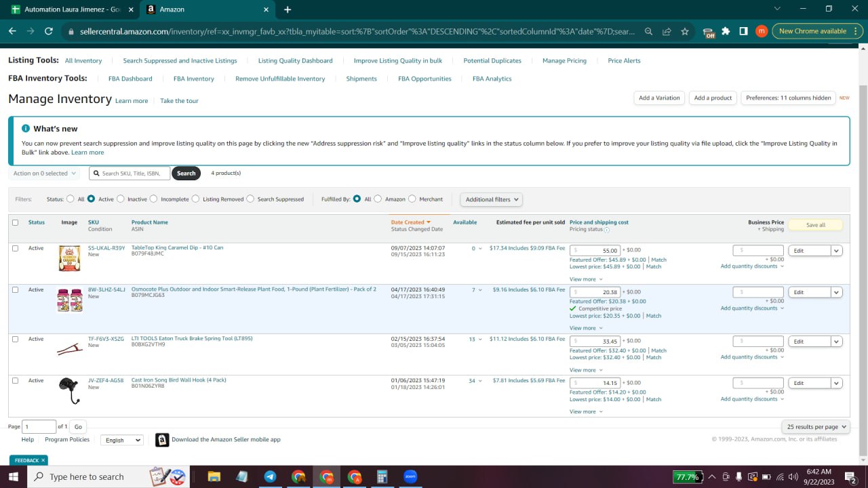Click the 'Search SKU, Title, ISBN' field
The height and width of the screenshot is (488, 868).
click(x=130, y=174)
